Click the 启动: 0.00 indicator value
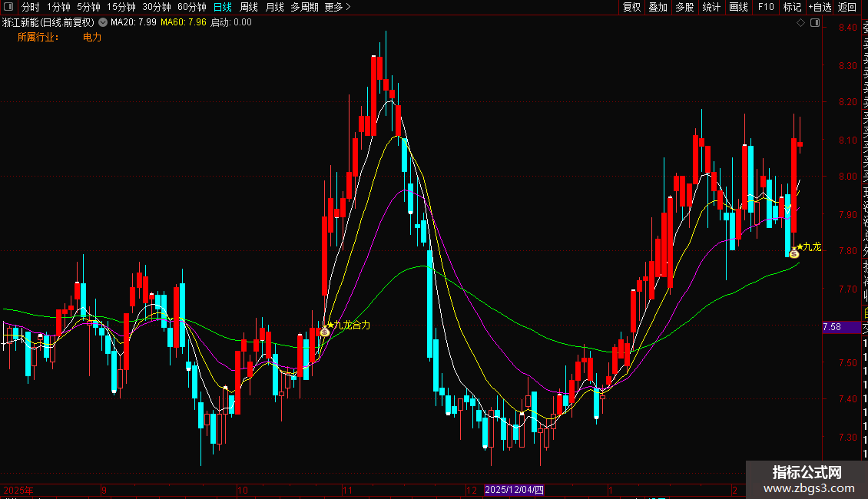This screenshot has width=868, height=499. pyautogui.click(x=231, y=23)
